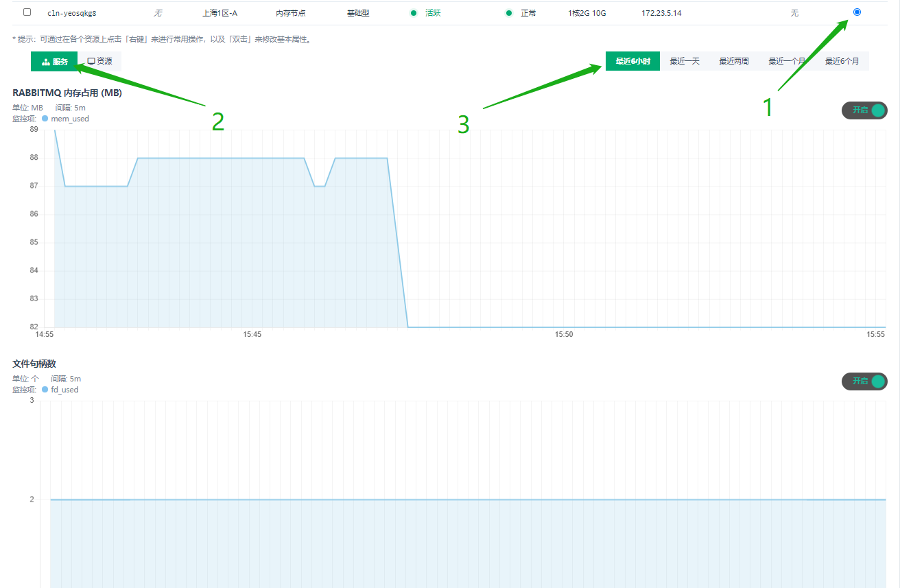
Task: Click the 服务 tab sitemap icon
Action: [x=46, y=62]
